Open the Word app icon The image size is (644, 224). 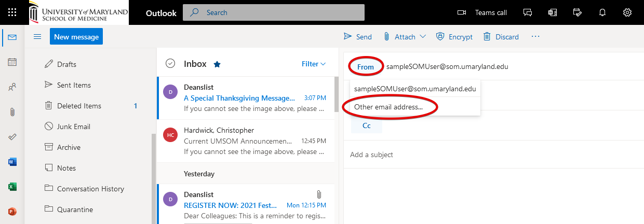tap(12, 162)
